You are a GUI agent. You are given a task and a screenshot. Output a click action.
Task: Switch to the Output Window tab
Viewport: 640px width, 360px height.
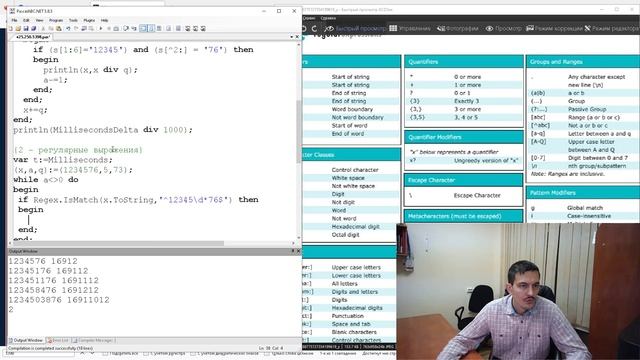26,340
